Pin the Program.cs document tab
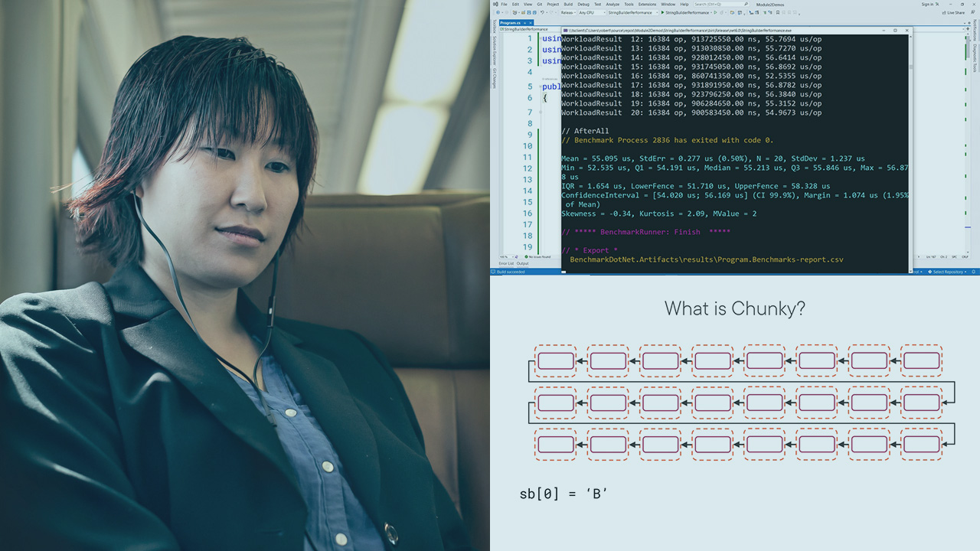The image size is (980, 551). [x=524, y=23]
